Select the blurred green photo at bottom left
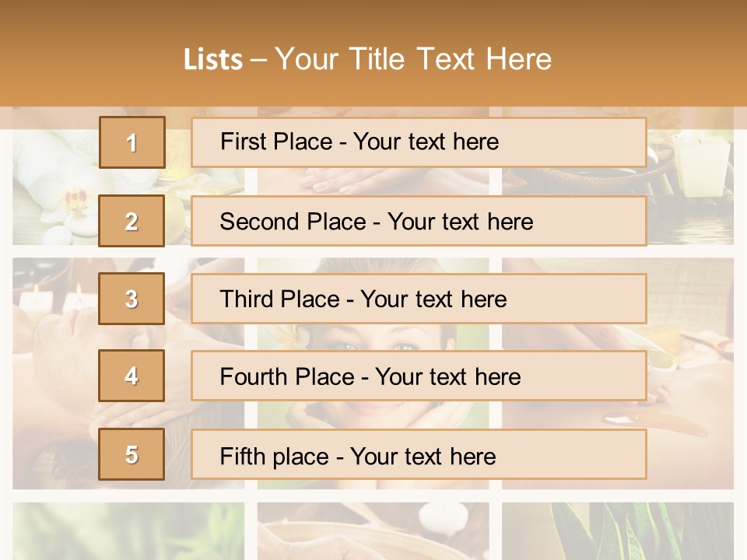 (x=128, y=531)
